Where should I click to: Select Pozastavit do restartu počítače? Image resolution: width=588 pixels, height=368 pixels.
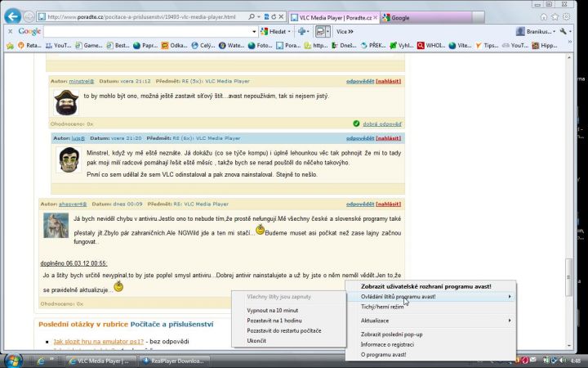[284, 330]
